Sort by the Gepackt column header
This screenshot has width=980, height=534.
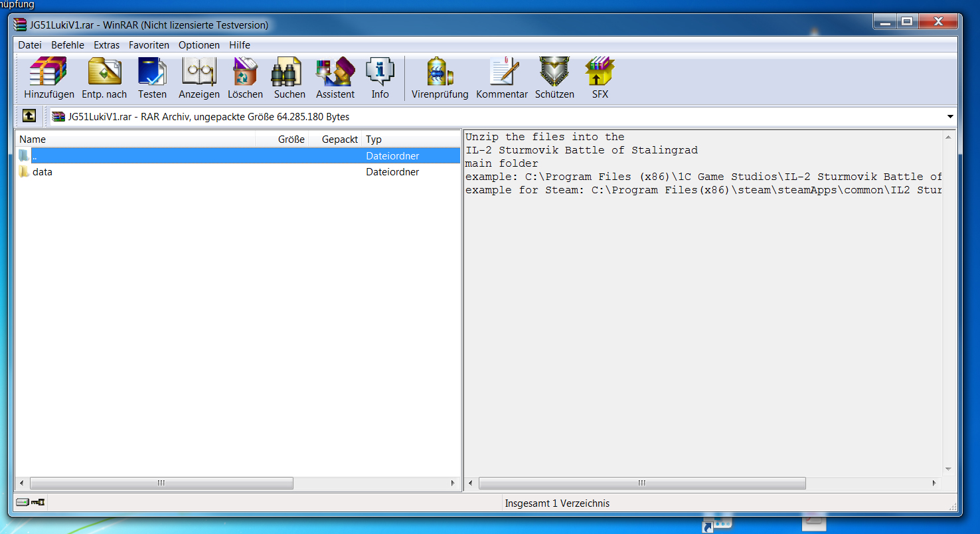(x=335, y=139)
